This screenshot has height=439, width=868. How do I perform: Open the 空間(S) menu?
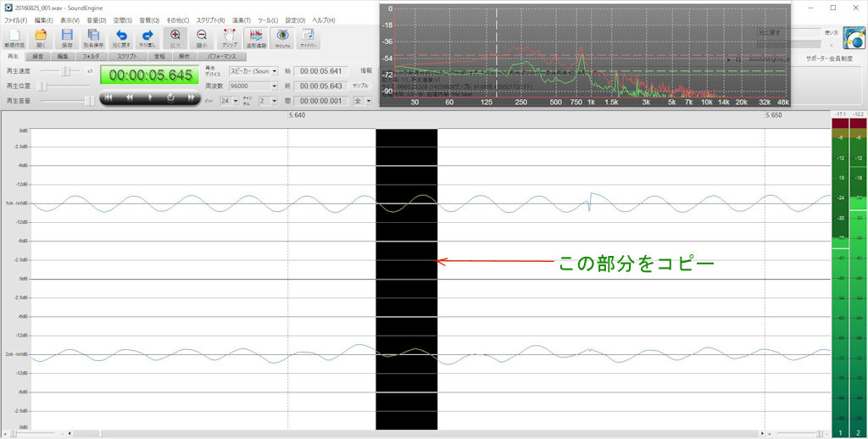[122, 20]
